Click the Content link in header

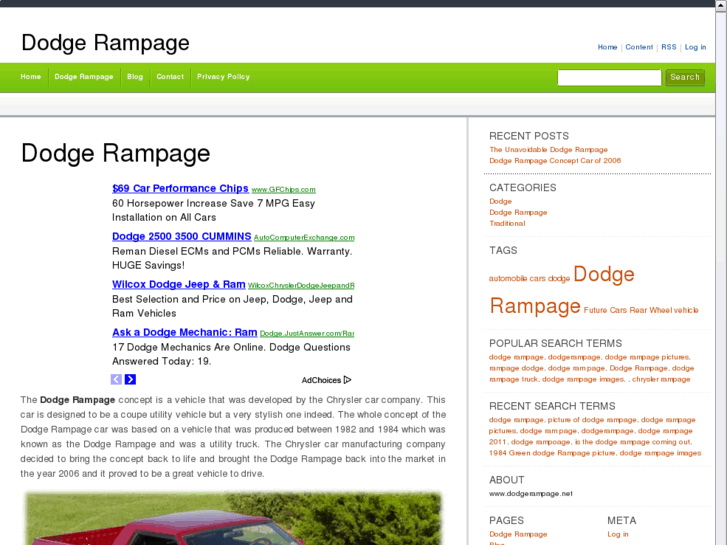click(639, 47)
